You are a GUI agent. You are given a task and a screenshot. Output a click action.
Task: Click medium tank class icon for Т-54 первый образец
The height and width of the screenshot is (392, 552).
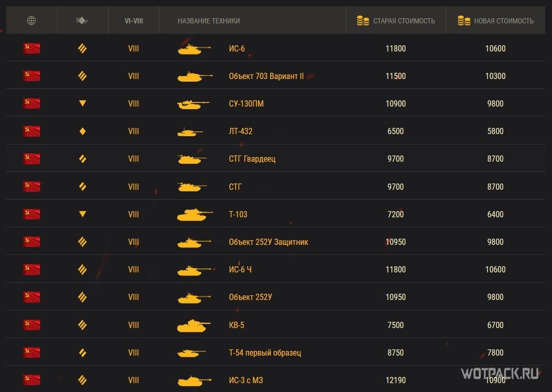click(x=82, y=352)
